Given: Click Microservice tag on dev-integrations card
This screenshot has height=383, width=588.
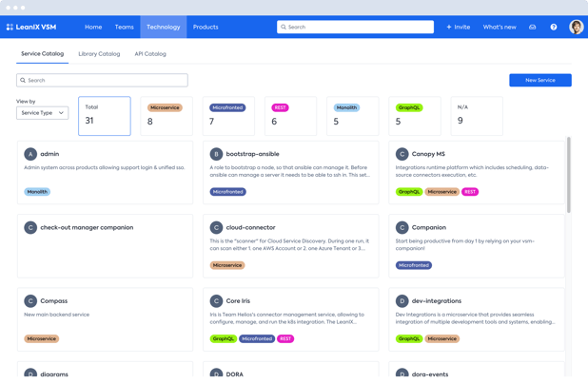Looking at the screenshot, I should (x=442, y=338).
